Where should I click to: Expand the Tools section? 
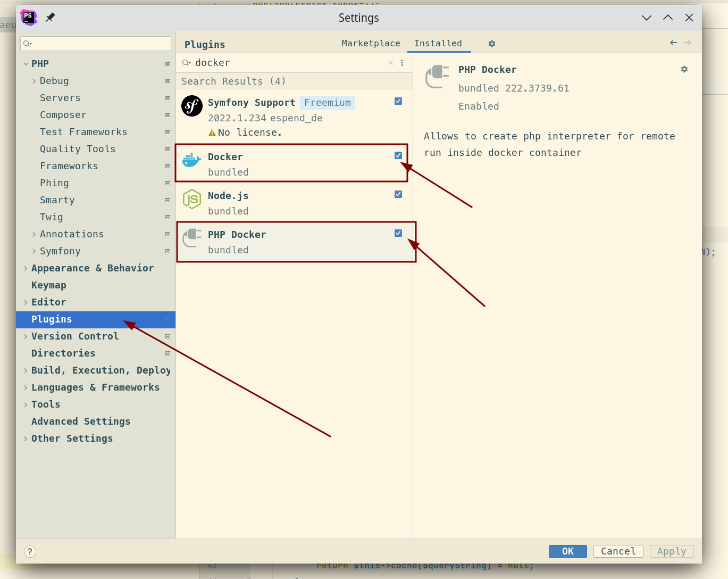tap(25, 404)
